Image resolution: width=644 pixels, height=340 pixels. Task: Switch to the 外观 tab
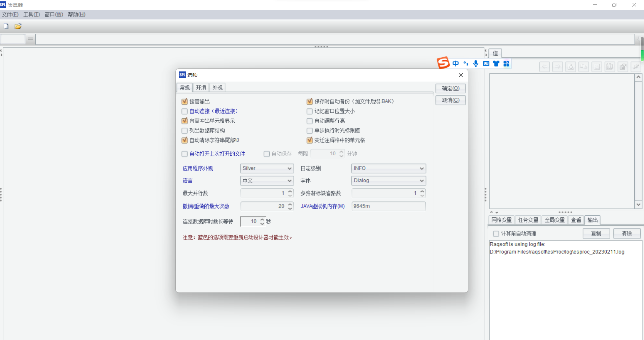(217, 88)
